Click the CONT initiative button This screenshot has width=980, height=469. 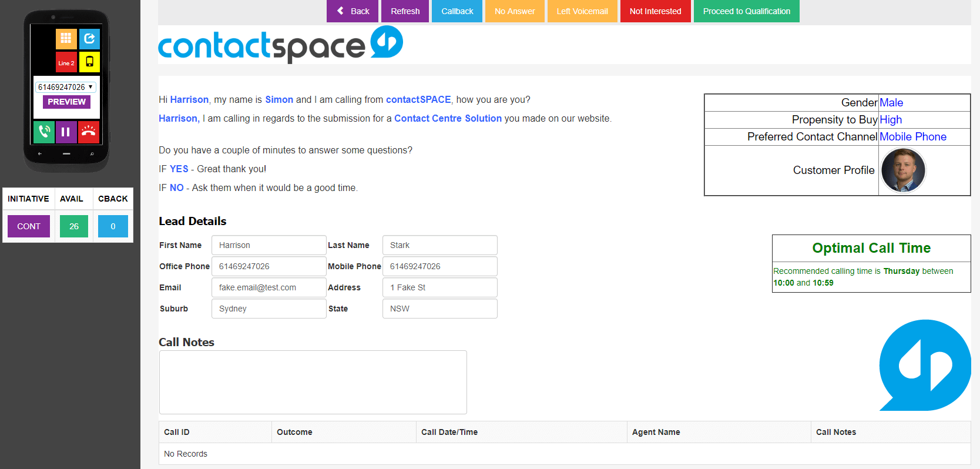pyautogui.click(x=29, y=226)
